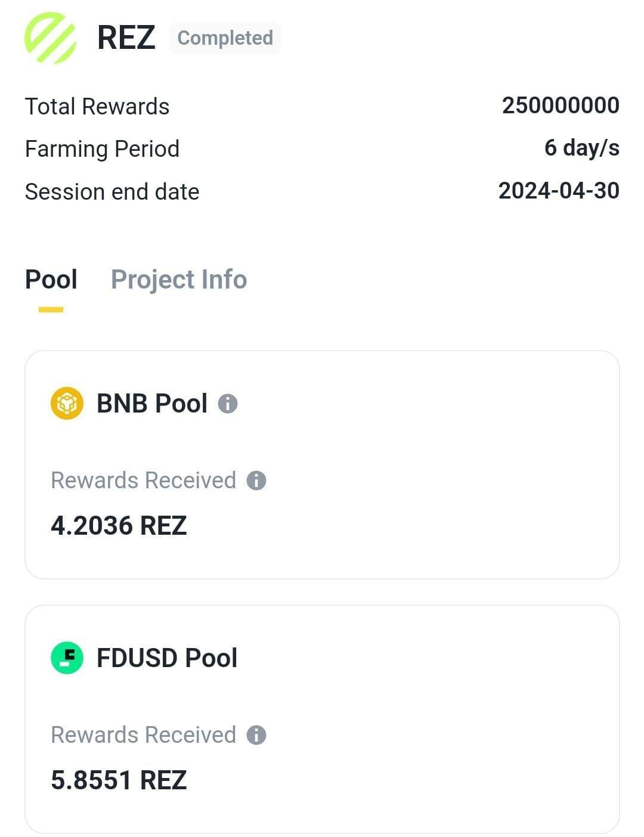Open the Project Info tab
Viewport: 644px width, 837px height.
pos(179,280)
